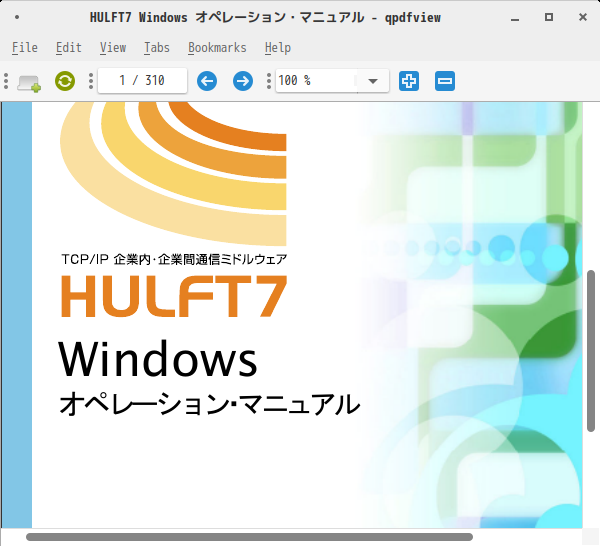Click the vertical scrollbar thumb
The image size is (600, 546).
click(591, 351)
